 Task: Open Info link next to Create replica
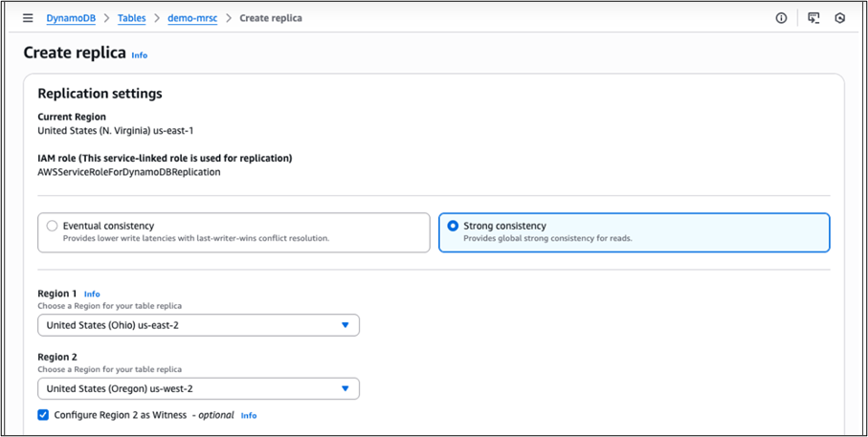[x=140, y=55]
